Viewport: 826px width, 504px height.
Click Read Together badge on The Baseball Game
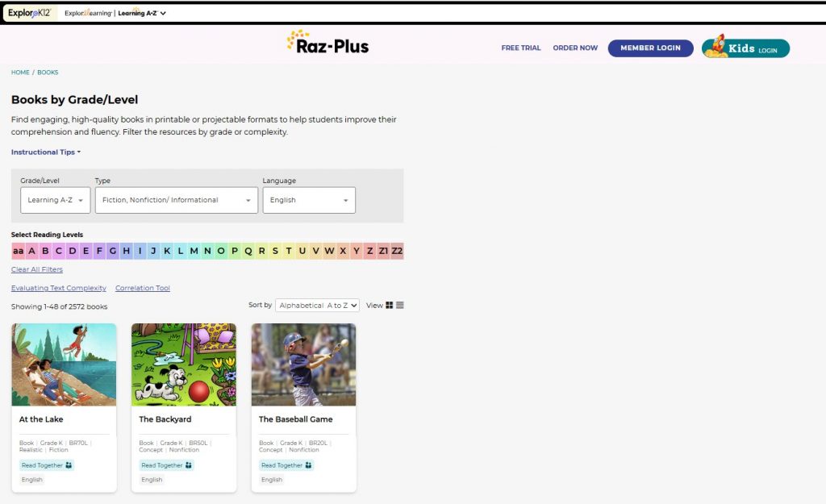pos(286,465)
